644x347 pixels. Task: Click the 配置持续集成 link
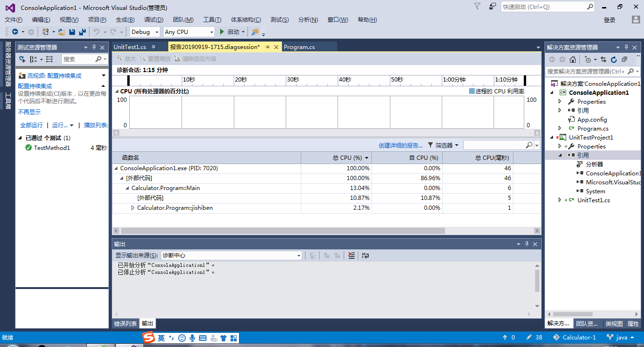[x=35, y=86]
